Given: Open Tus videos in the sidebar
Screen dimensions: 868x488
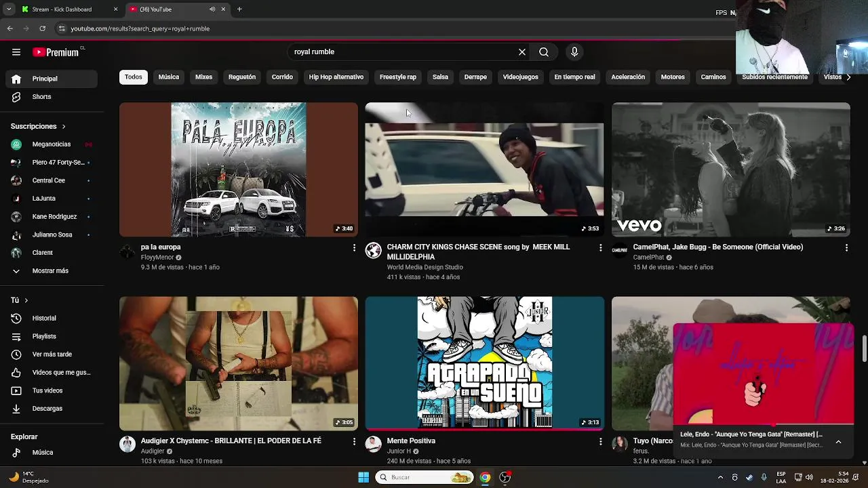Looking at the screenshot, I should pos(52,390).
